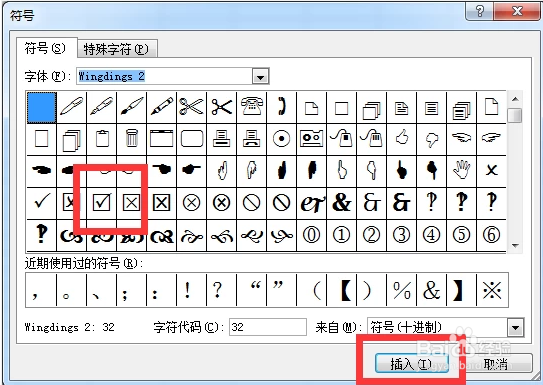Select the open palm hand symbol

(462, 171)
